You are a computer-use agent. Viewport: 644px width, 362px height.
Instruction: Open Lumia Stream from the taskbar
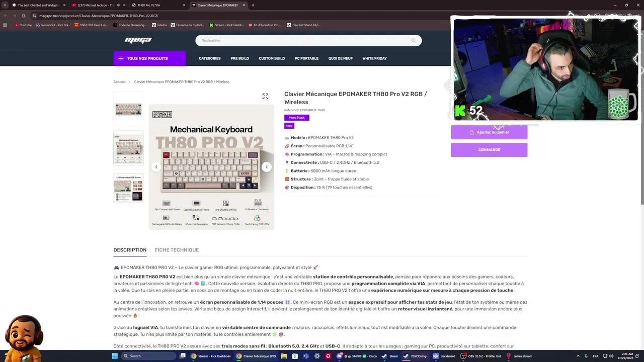click(520, 356)
